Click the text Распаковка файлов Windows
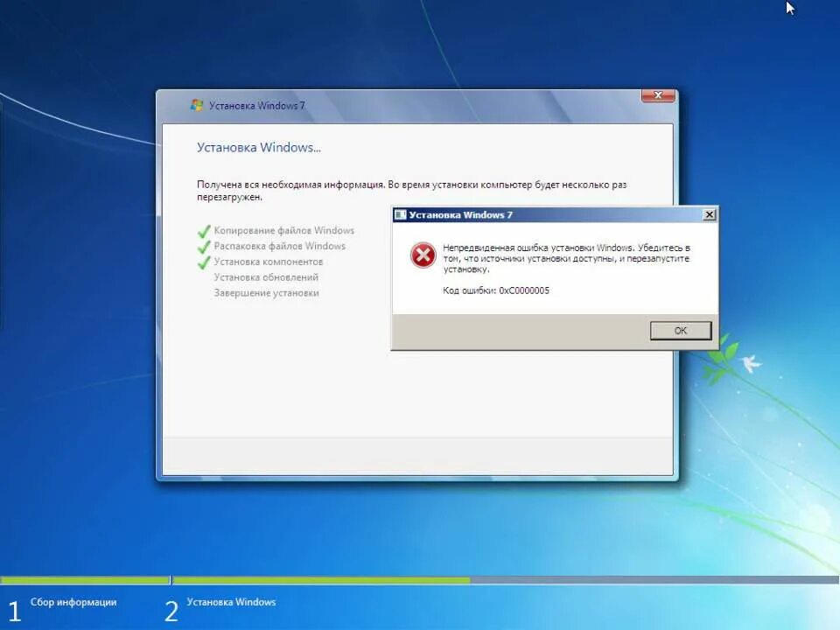This screenshot has height=630, width=840. pyautogui.click(x=280, y=246)
